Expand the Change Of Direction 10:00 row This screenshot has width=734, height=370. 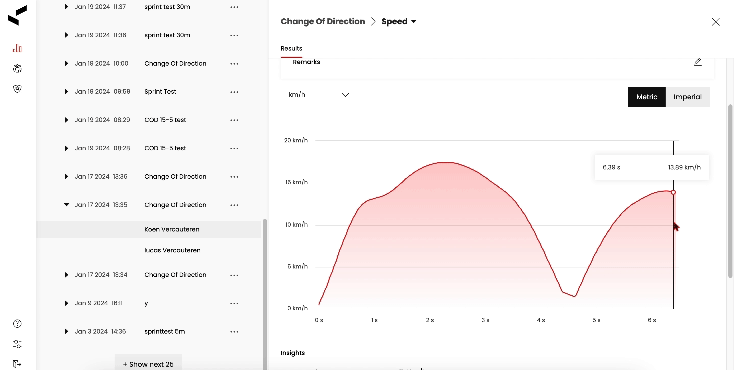click(66, 64)
